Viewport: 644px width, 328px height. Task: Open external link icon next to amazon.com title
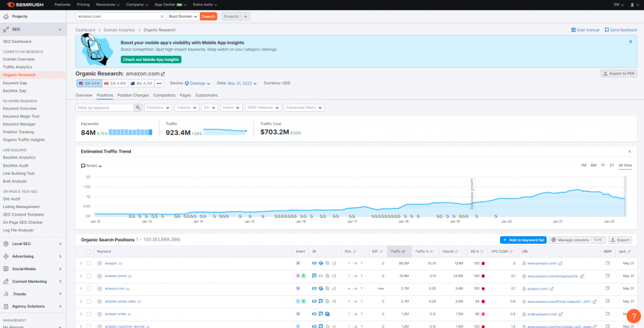(x=163, y=74)
